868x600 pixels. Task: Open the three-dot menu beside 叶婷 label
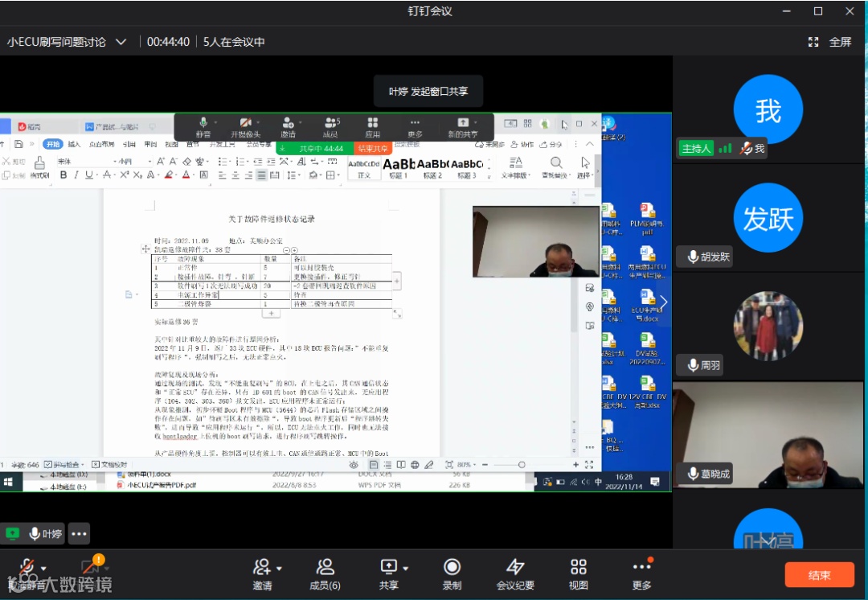[79, 534]
